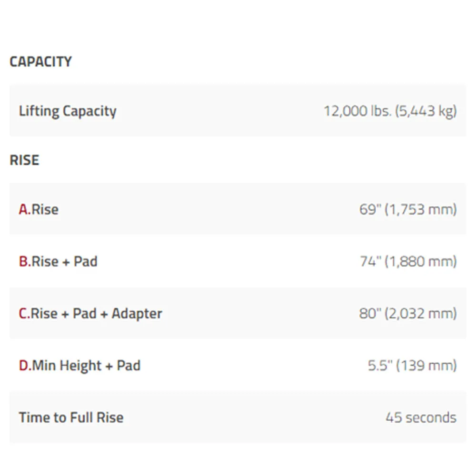
Task: Select the Time to Full Rise label
Action: point(71,417)
